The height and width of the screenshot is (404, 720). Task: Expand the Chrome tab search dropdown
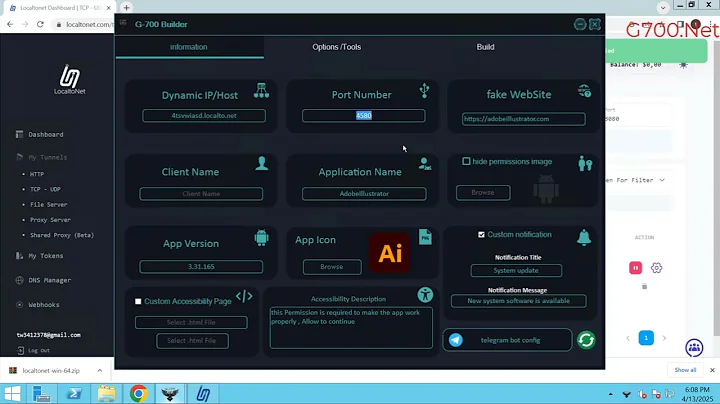tap(663, 7)
